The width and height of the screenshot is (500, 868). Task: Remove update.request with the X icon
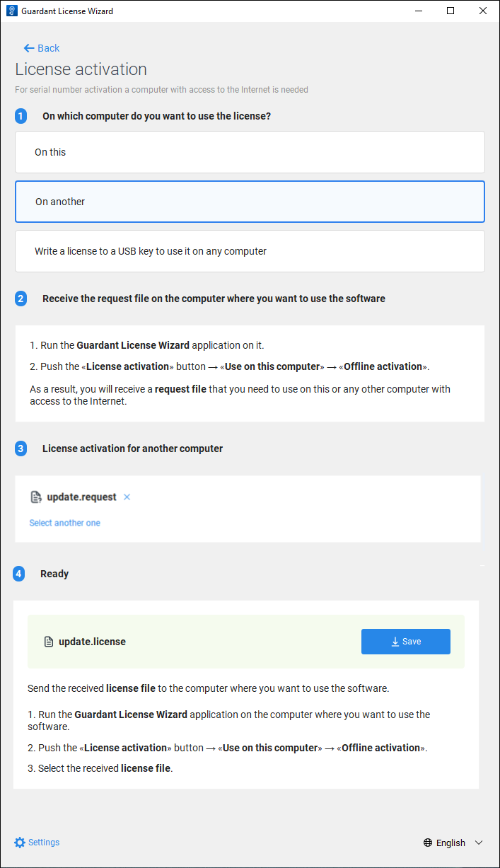127,497
